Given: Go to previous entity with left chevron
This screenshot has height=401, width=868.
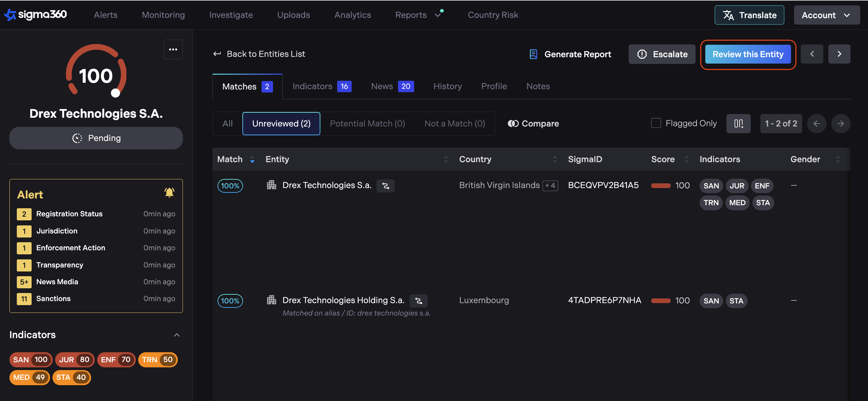Looking at the screenshot, I should point(812,54).
